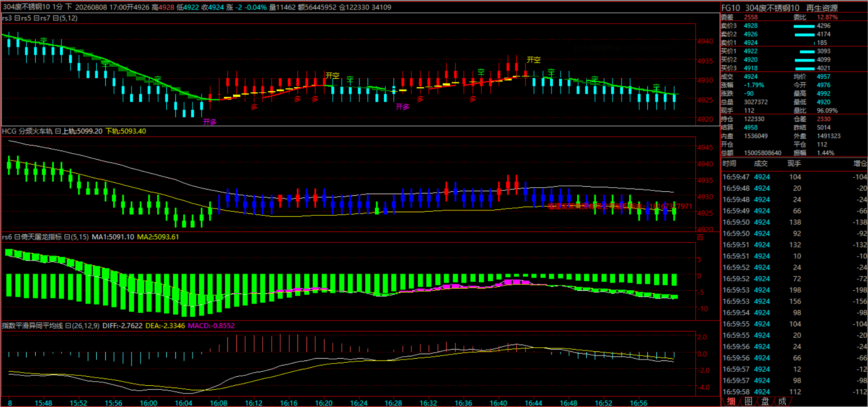Open the 成 tab in bottom panel
The width and height of the screenshot is (868, 407).
tap(782, 401)
